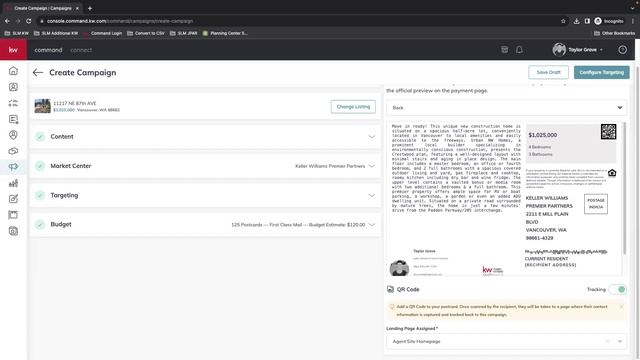Navigate browser back
Screen dimensions: 640x360
tap(7, 21)
